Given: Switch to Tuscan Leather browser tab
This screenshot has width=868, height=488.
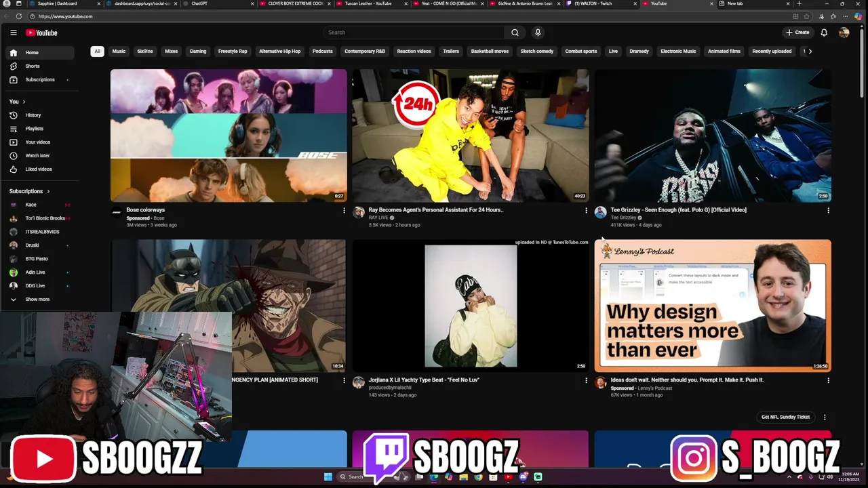Looking at the screenshot, I should pyautogui.click(x=372, y=3).
